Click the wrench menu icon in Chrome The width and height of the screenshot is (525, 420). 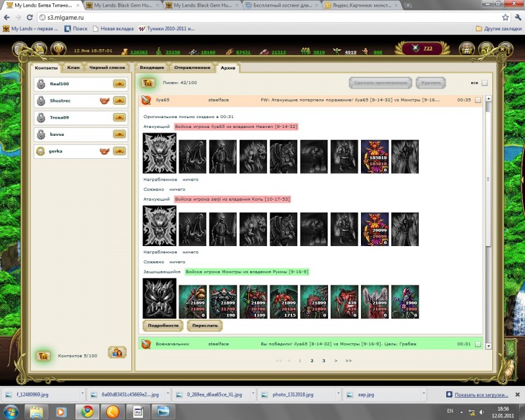(518, 17)
